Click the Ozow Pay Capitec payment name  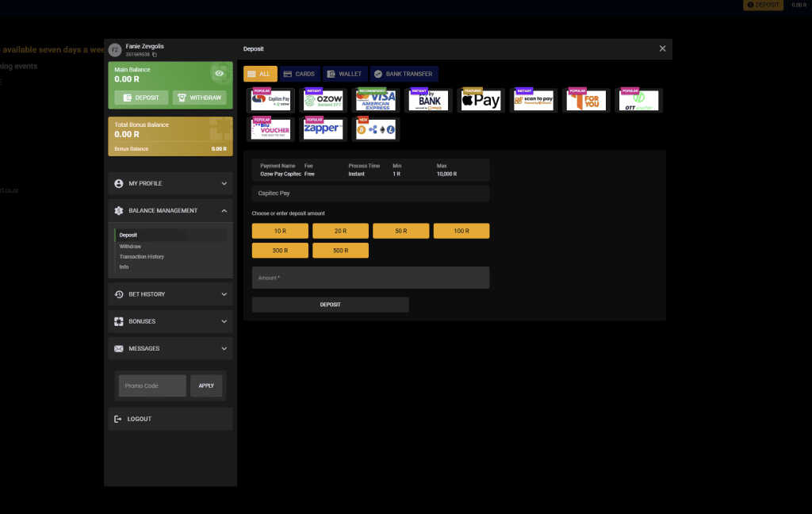281,174
